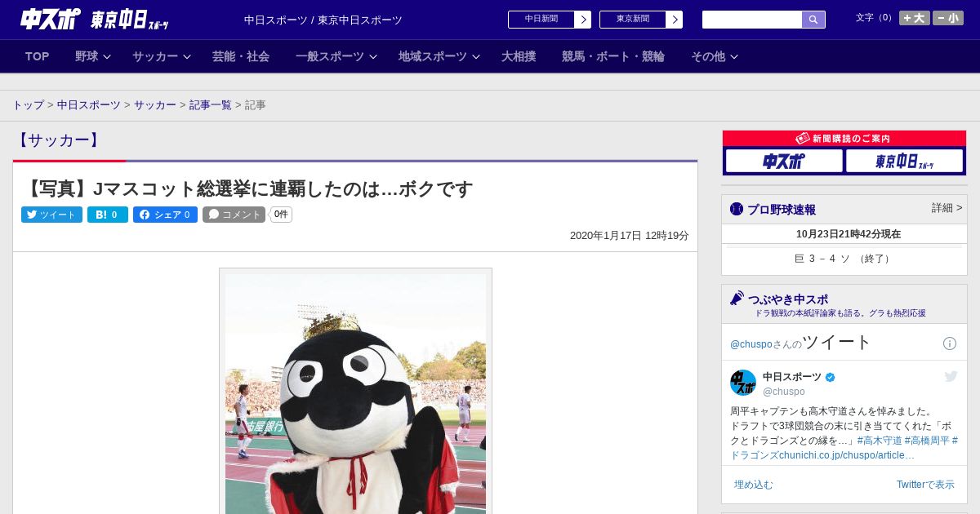The height and width of the screenshot is (514, 980).
Task: Click the tweet's 中日スポーツ account name
Action: (792, 377)
